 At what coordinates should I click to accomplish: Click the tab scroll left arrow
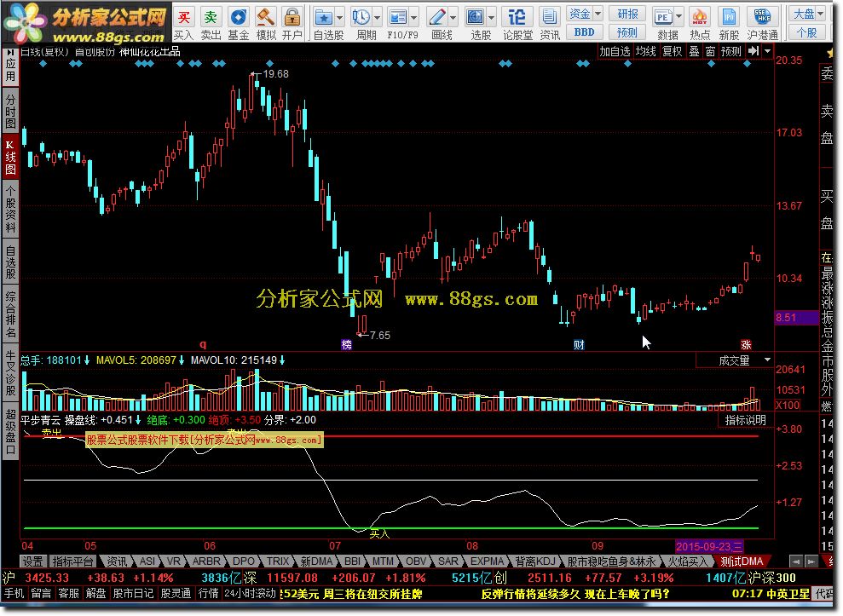(x=796, y=561)
